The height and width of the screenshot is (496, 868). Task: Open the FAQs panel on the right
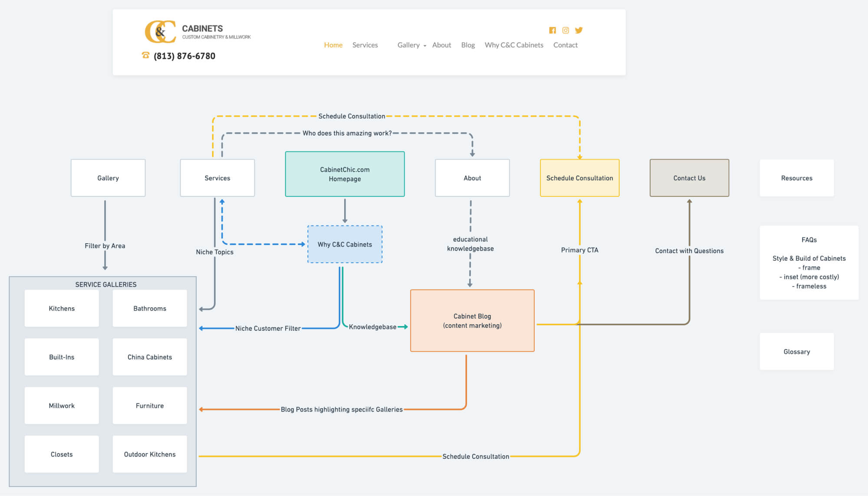point(809,262)
